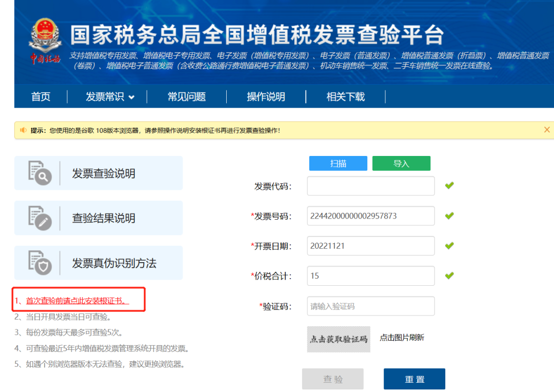The height and width of the screenshot is (392, 554).
Task: Click the note 建议更换浏览器
Action: [157, 364]
